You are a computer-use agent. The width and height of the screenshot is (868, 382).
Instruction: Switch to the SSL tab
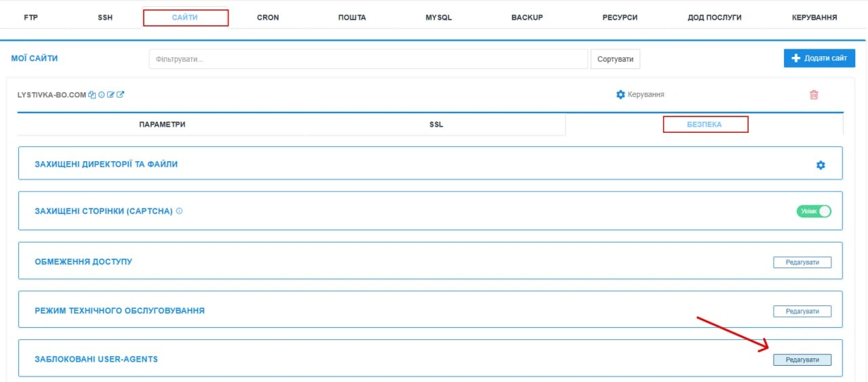click(436, 125)
